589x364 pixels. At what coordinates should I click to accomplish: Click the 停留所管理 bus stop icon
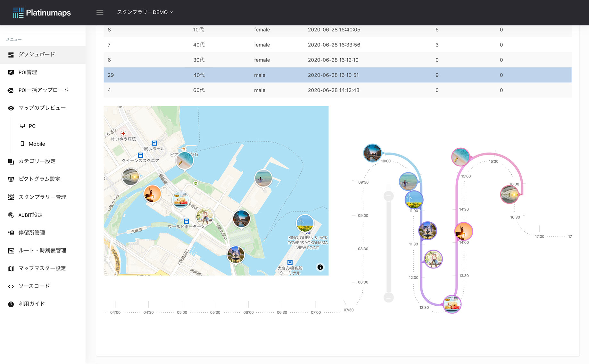click(11, 233)
